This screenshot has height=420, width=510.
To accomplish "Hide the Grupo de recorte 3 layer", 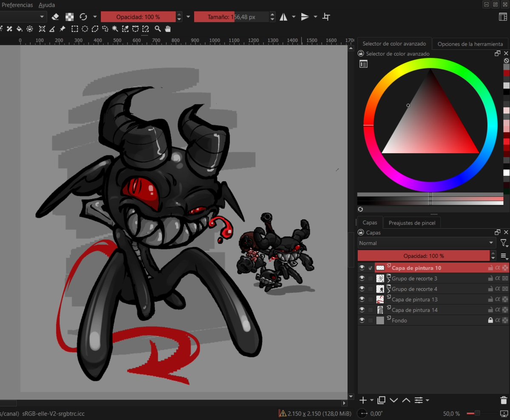I will point(362,278).
